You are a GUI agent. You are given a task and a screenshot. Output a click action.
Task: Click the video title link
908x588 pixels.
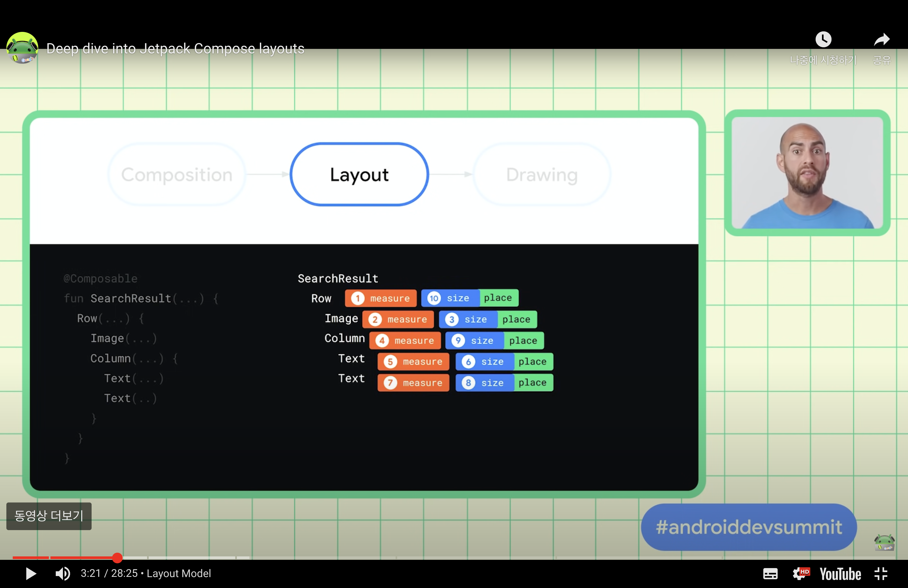point(175,48)
